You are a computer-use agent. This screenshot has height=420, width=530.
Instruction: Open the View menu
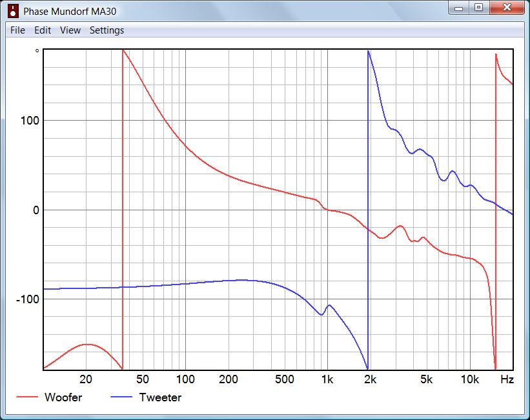tap(70, 30)
